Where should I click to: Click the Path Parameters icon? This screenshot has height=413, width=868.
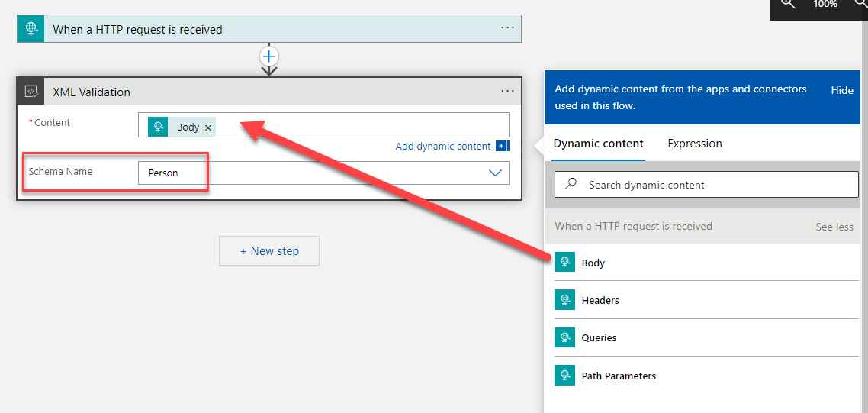pyautogui.click(x=564, y=376)
